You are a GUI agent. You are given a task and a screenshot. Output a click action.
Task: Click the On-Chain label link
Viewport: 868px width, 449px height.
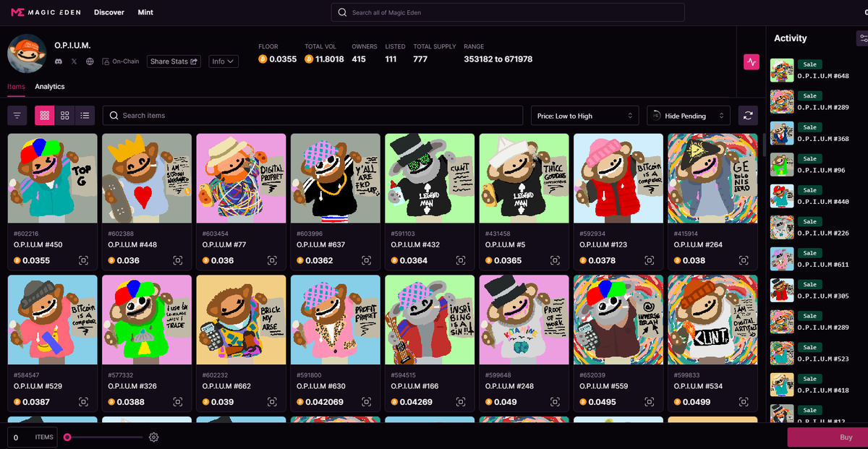click(121, 61)
